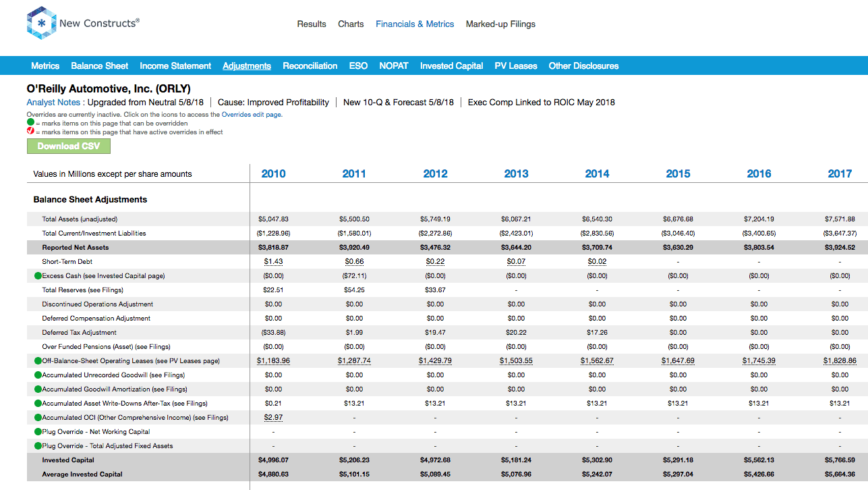This screenshot has height=490, width=868.
Task: Click Exec Comp Linked to ROIC May 2018 text
Action: click(x=541, y=103)
